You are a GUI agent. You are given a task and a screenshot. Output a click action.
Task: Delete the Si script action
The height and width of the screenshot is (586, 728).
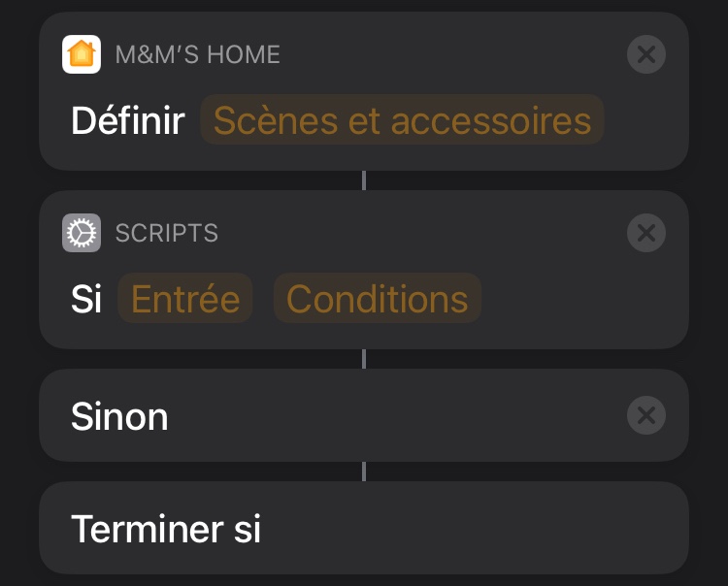646,233
